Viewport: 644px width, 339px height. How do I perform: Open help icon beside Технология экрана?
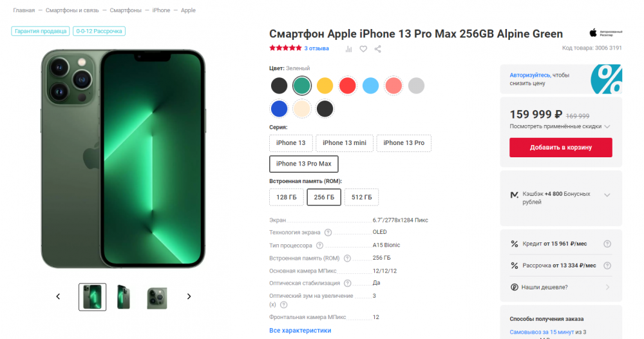[328, 233]
